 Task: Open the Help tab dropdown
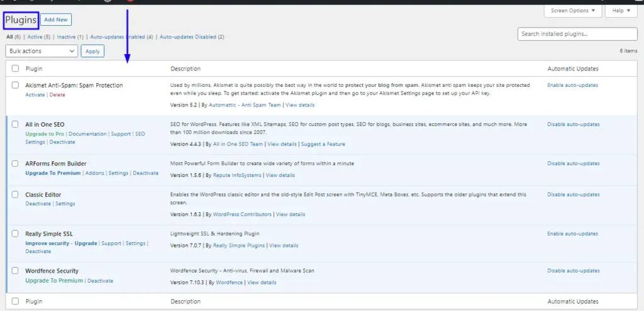point(621,11)
